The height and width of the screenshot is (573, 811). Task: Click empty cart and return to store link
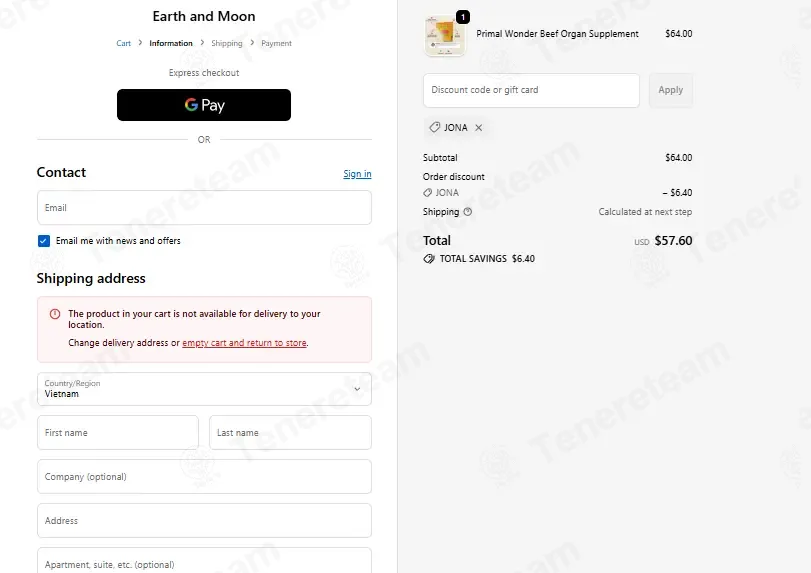(244, 343)
